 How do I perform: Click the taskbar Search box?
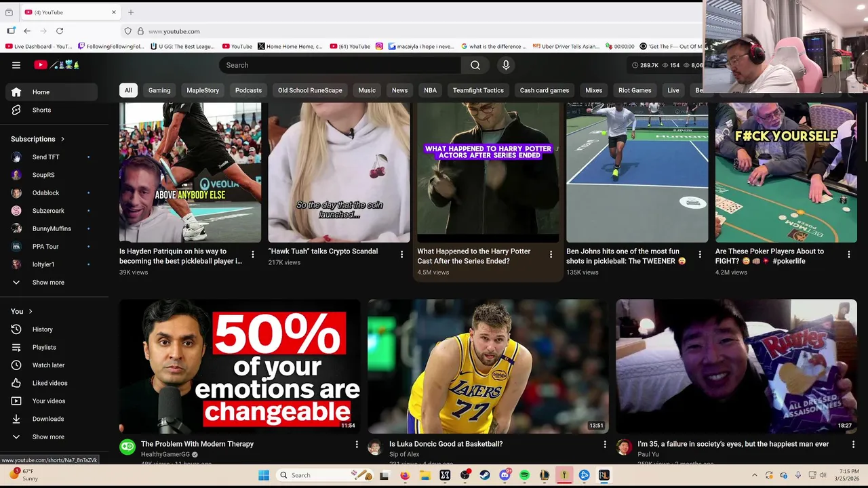323,475
